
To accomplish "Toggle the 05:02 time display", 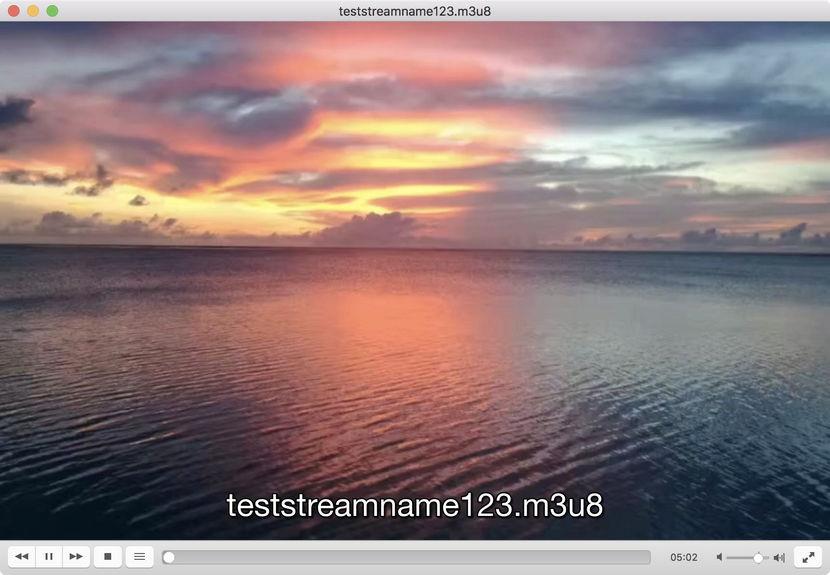I will click(683, 557).
